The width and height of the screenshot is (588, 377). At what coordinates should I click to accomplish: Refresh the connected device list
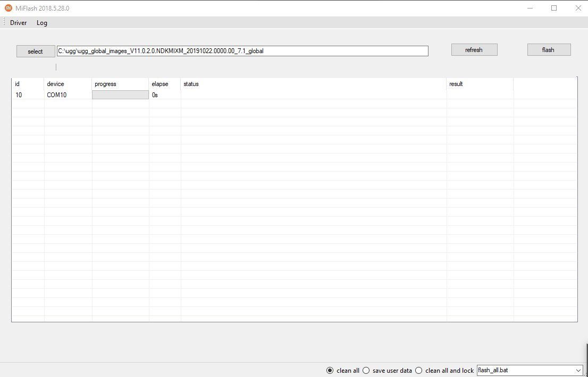(x=474, y=50)
